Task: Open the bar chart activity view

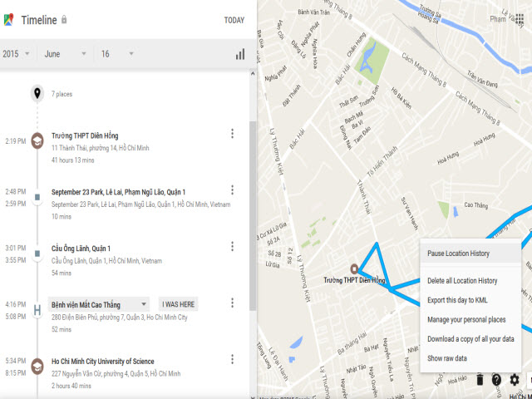Action: 240,54
